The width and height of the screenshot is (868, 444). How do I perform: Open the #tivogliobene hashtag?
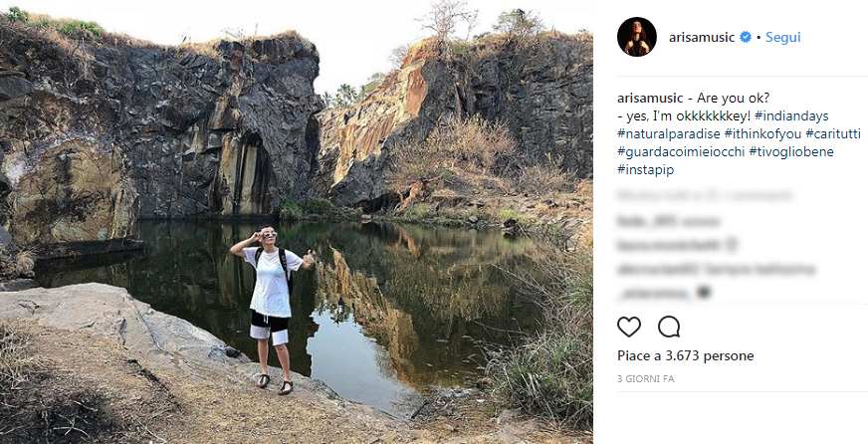pyautogui.click(x=791, y=151)
